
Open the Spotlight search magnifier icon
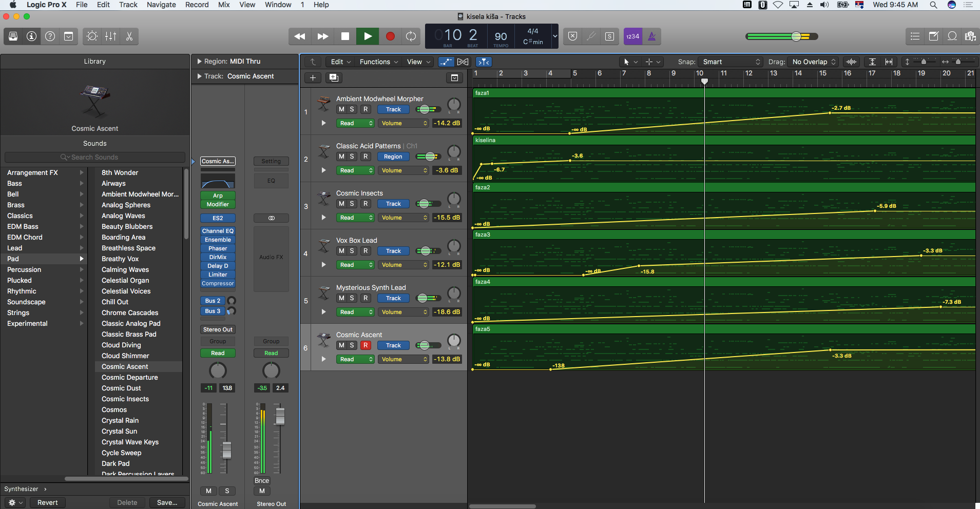click(x=933, y=5)
